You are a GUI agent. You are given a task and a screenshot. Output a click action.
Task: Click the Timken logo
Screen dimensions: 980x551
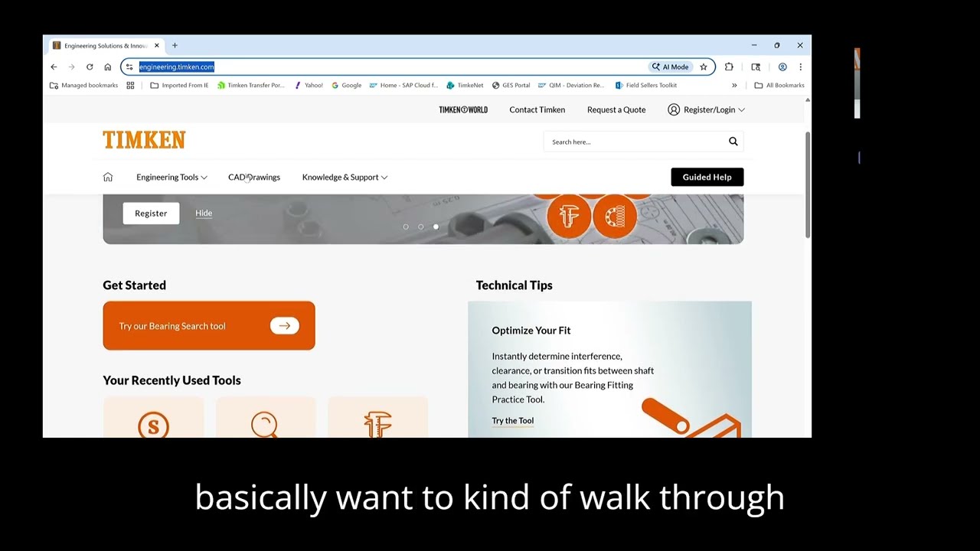144,140
